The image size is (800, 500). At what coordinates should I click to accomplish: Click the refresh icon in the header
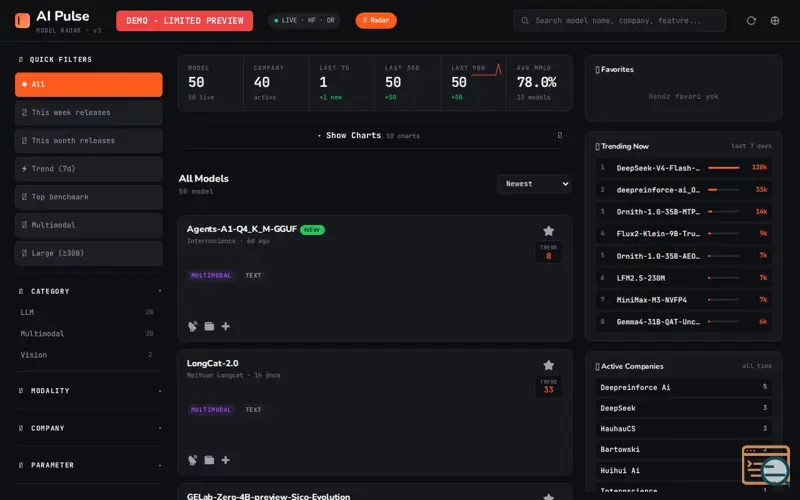(x=751, y=20)
